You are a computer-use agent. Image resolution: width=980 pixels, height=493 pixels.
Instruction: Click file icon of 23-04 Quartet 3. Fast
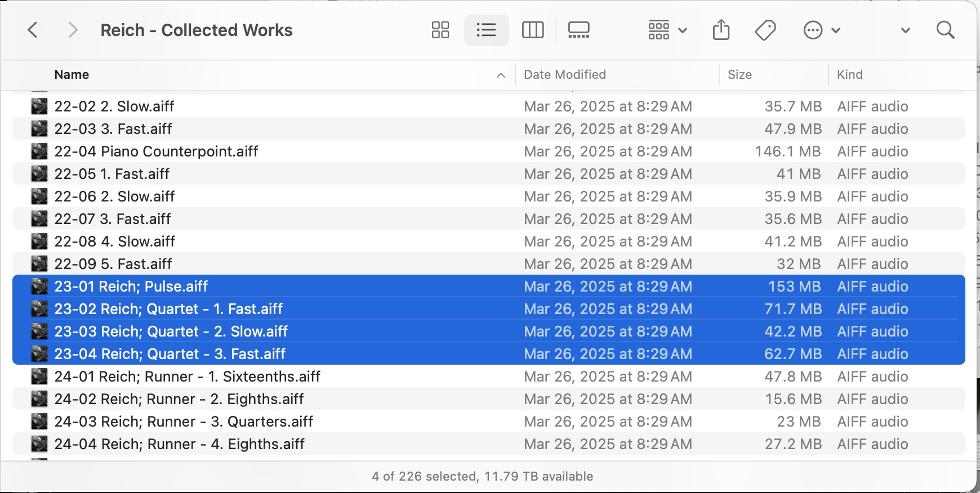click(39, 354)
